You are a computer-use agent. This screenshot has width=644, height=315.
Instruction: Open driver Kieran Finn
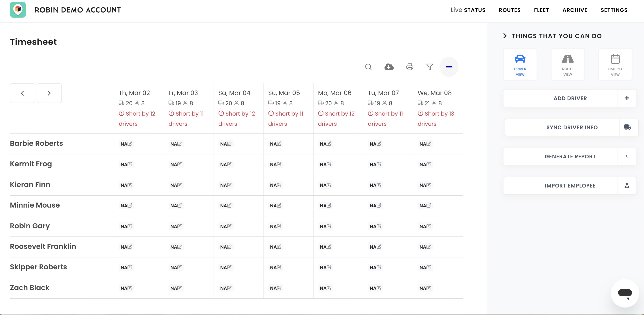pos(30,184)
